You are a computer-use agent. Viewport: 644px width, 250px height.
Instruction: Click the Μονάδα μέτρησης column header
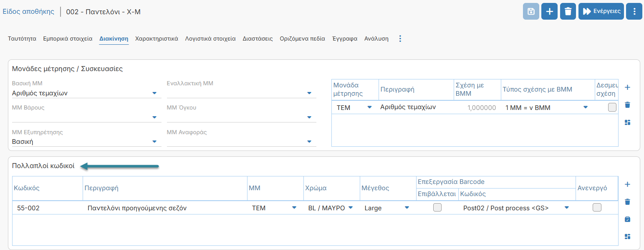(355, 89)
